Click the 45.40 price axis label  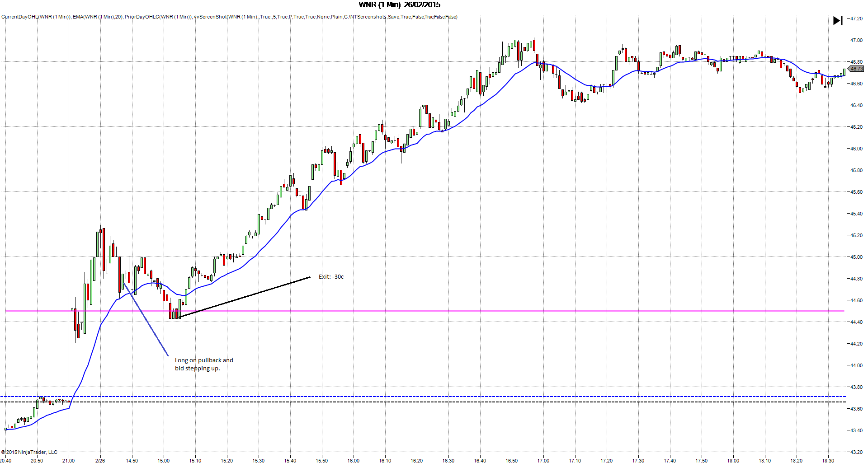pos(856,214)
